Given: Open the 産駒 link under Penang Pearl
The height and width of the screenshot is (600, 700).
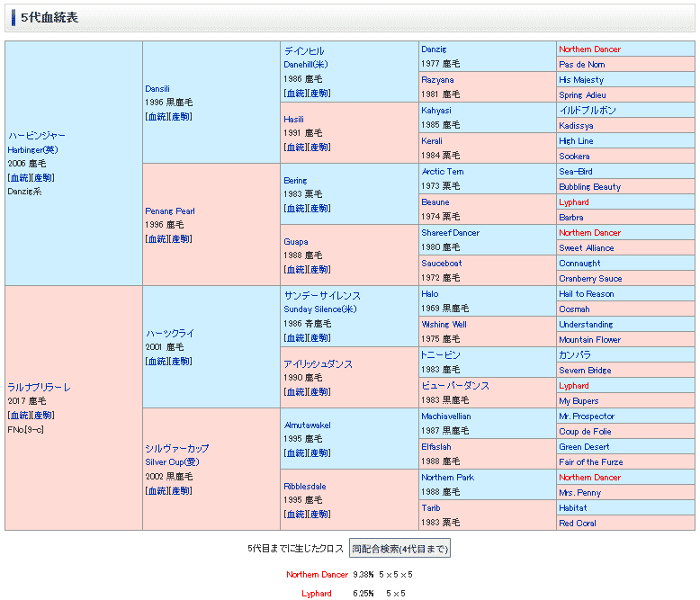Looking at the screenshot, I should click(180, 239).
